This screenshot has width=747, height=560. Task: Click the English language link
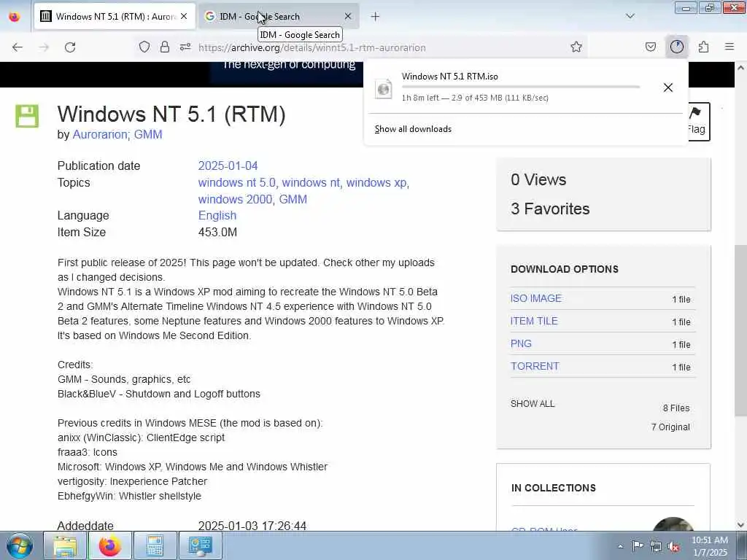[x=217, y=215]
